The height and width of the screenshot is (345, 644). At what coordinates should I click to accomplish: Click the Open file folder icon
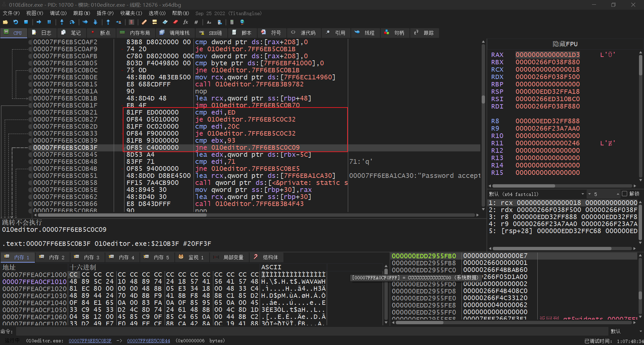tap(5, 22)
